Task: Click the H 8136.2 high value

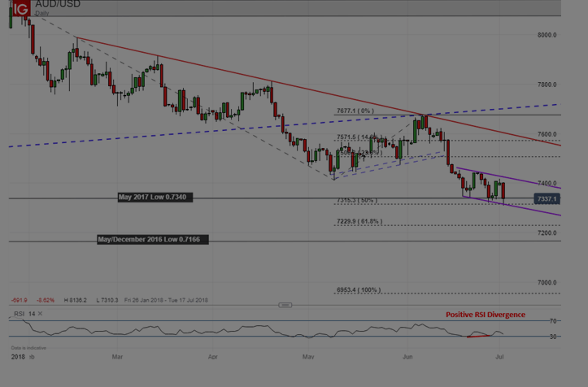Action: [x=75, y=300]
